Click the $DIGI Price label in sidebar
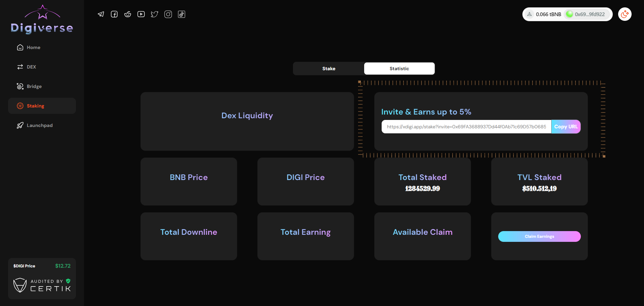 point(24,266)
